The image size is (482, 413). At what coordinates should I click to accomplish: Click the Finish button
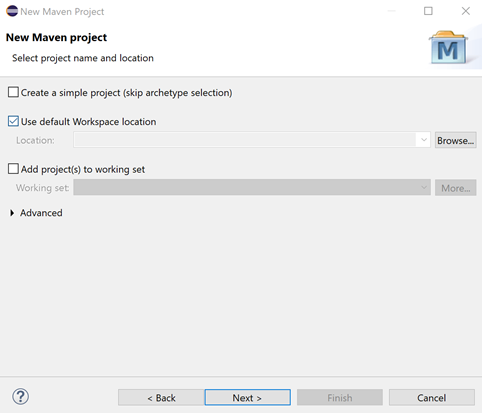[x=340, y=397]
